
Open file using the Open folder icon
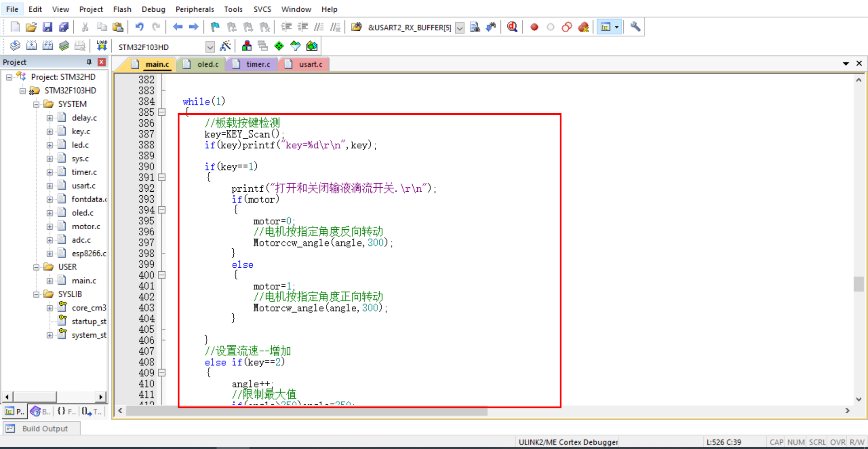(x=31, y=27)
